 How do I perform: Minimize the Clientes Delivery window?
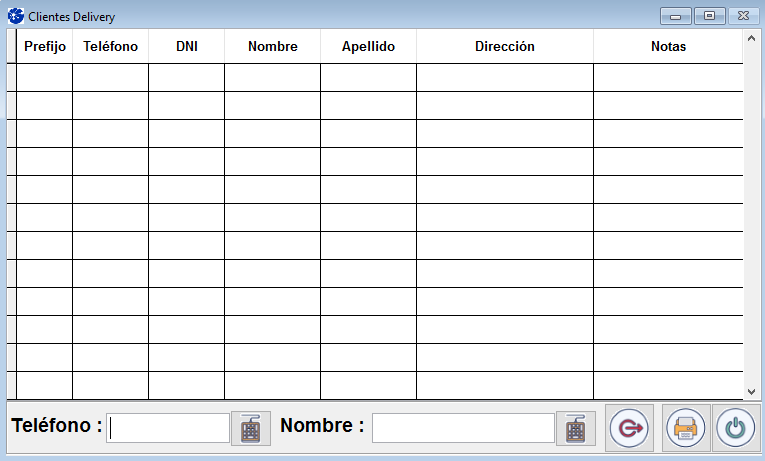tap(677, 16)
